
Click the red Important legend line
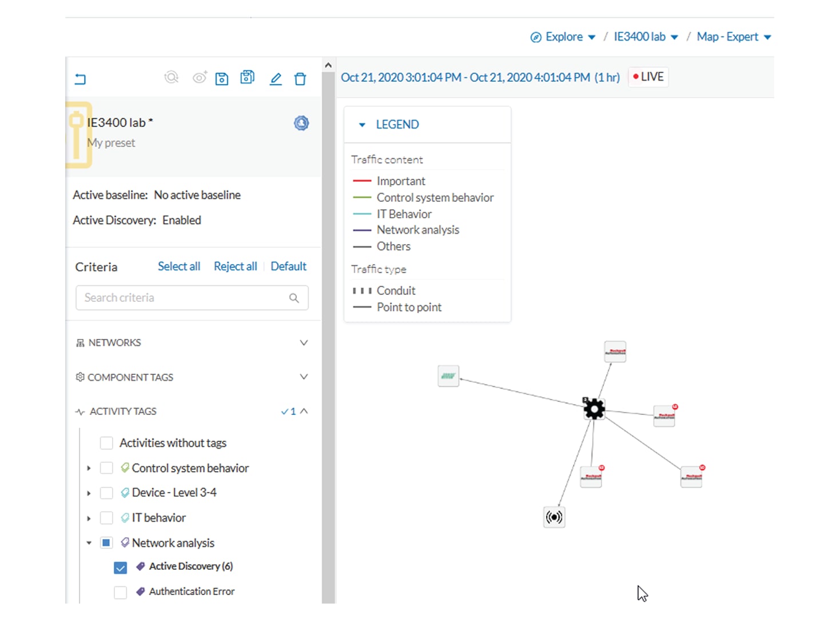tap(363, 181)
